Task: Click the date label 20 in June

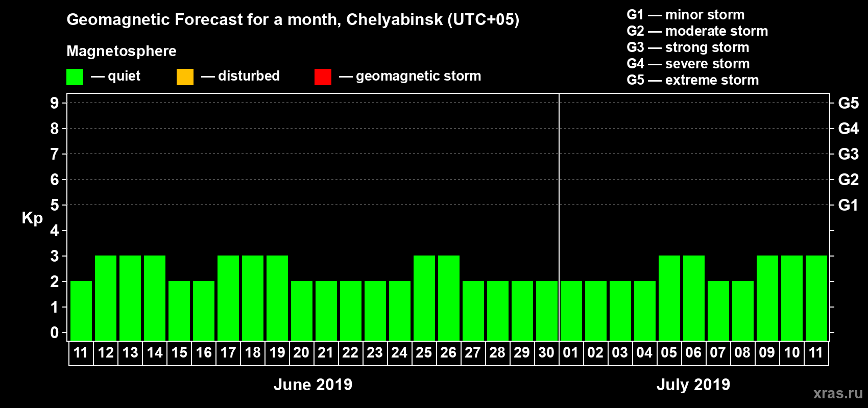Action: pos(301,353)
